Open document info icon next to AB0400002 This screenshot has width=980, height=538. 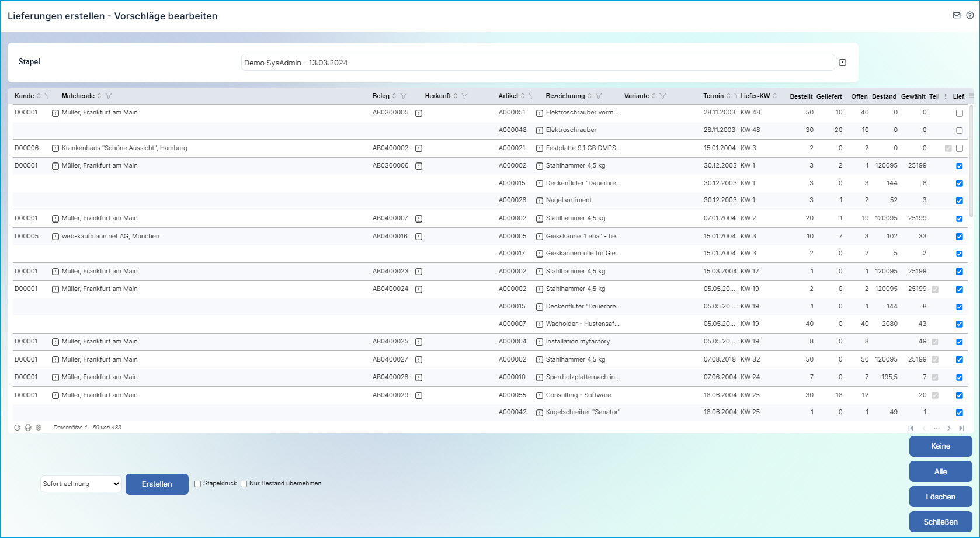pos(419,148)
